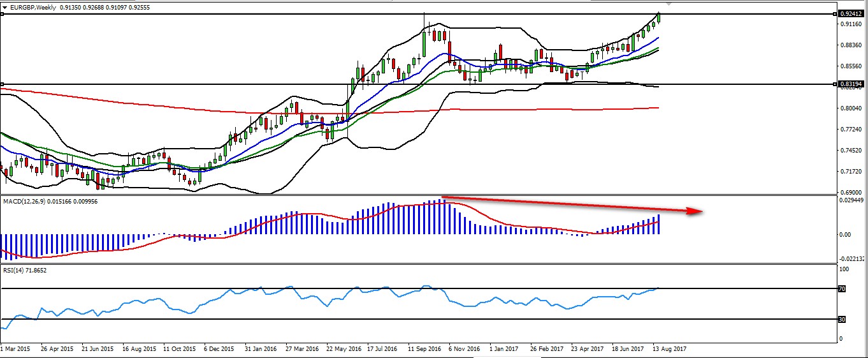Select left handle of upper horizontal line
Screen dimensions: 868x358
2,14
